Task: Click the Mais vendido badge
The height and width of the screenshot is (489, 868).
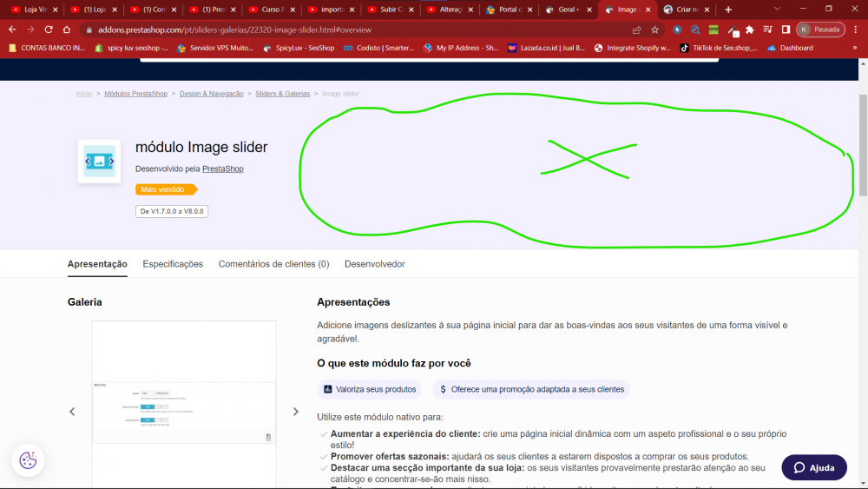Action: [166, 189]
